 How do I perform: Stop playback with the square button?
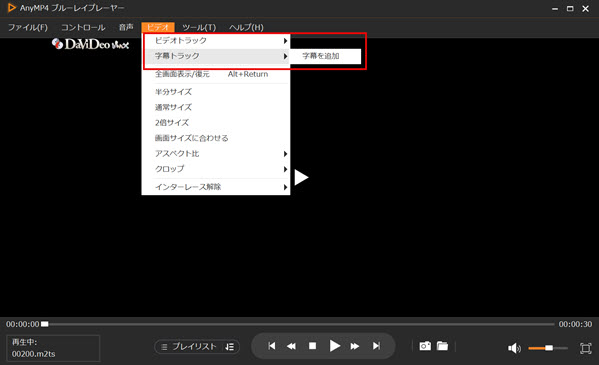[312, 346]
